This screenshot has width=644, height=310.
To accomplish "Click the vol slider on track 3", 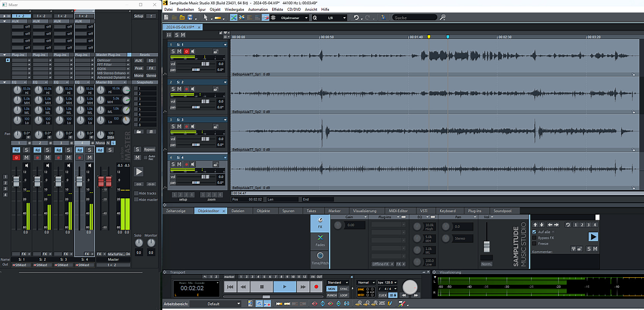I will click(x=206, y=139).
